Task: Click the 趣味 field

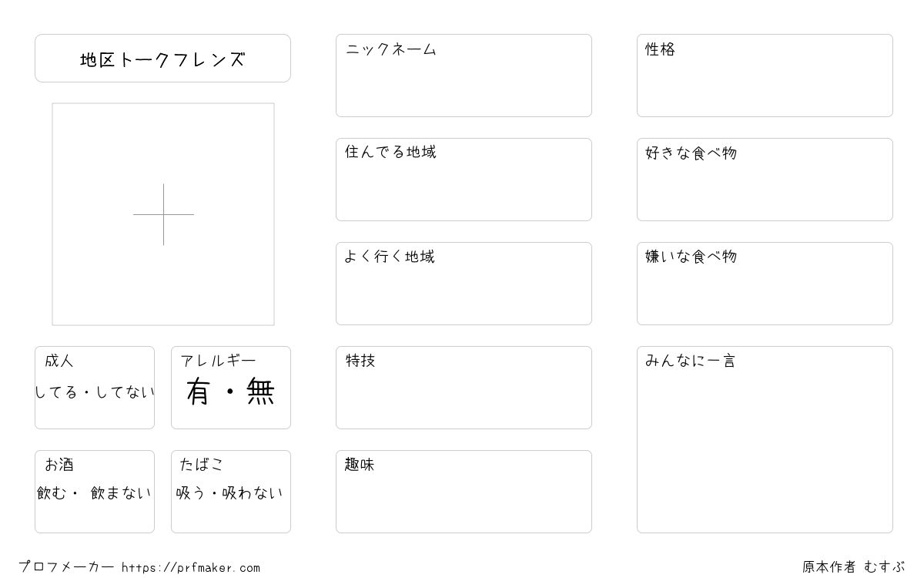Action: [464, 492]
